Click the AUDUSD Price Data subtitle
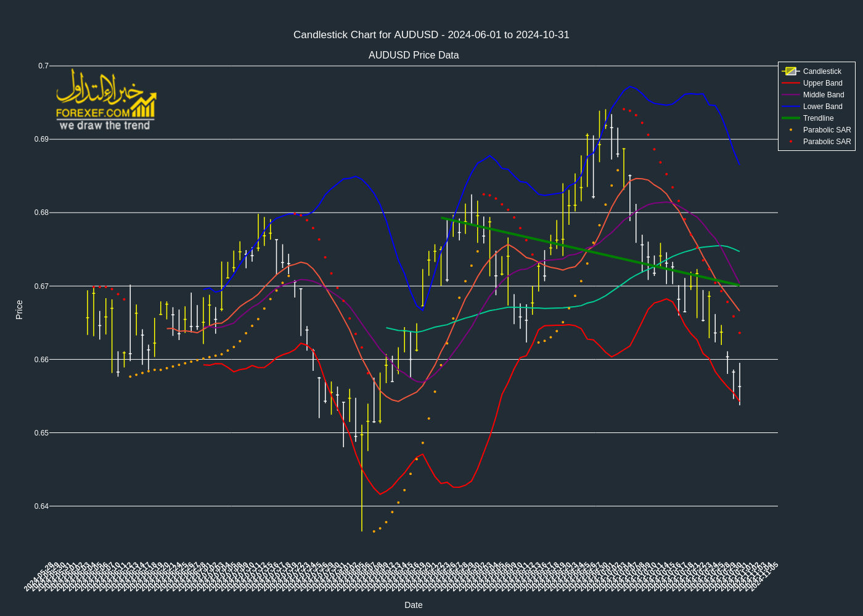 point(414,55)
